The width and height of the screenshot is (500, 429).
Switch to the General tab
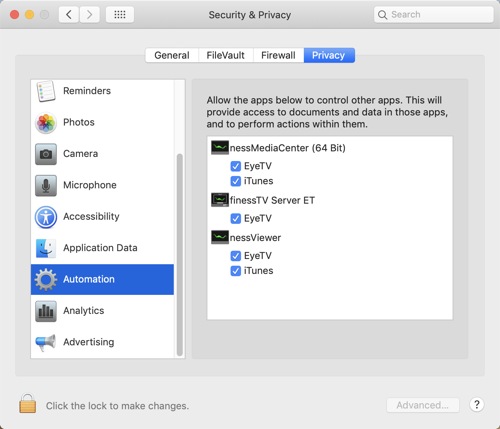(x=172, y=55)
